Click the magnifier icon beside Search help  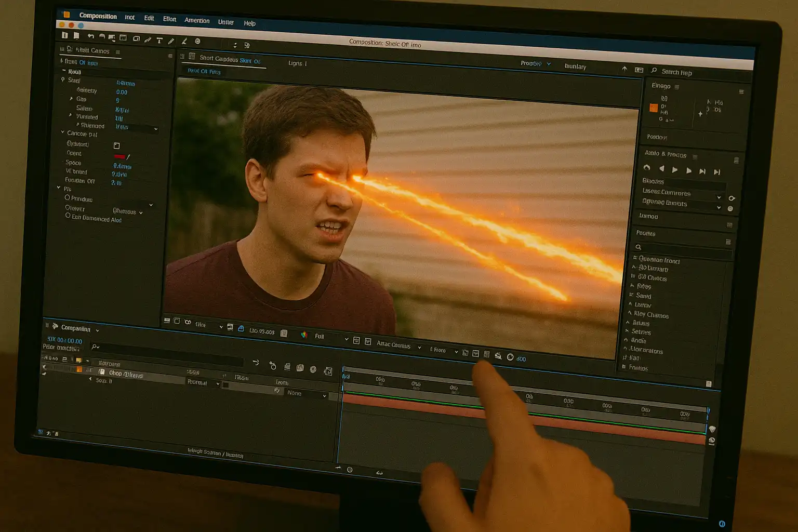(654, 70)
